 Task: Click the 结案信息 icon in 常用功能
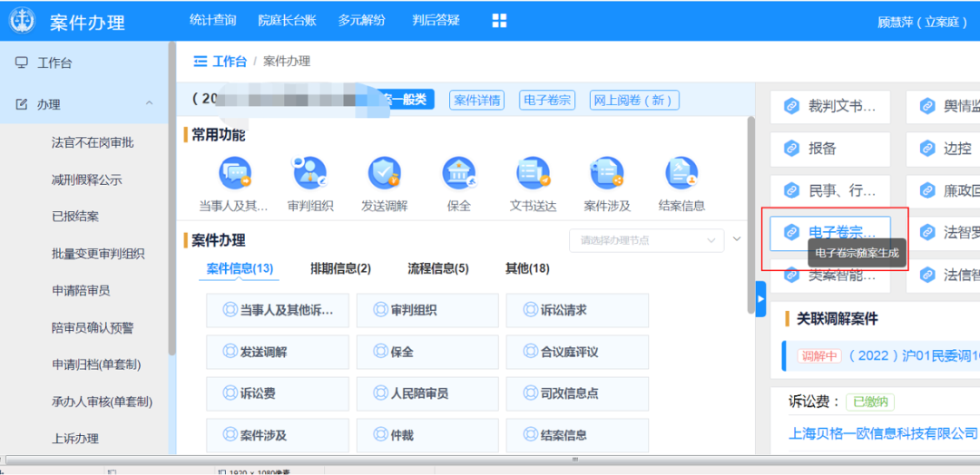tap(681, 173)
